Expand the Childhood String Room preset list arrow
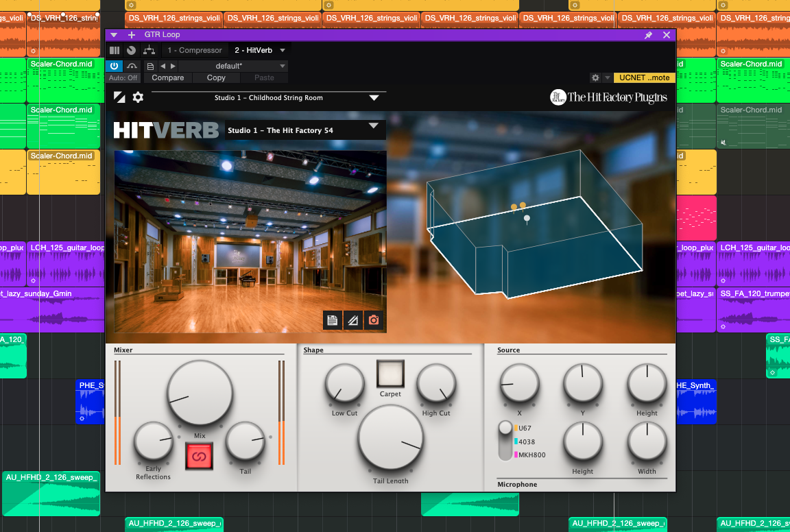The height and width of the screenshot is (532, 790). click(x=374, y=98)
